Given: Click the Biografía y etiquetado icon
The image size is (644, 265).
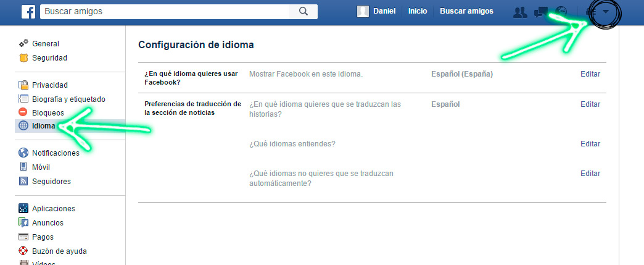Looking at the screenshot, I should coord(23,99).
